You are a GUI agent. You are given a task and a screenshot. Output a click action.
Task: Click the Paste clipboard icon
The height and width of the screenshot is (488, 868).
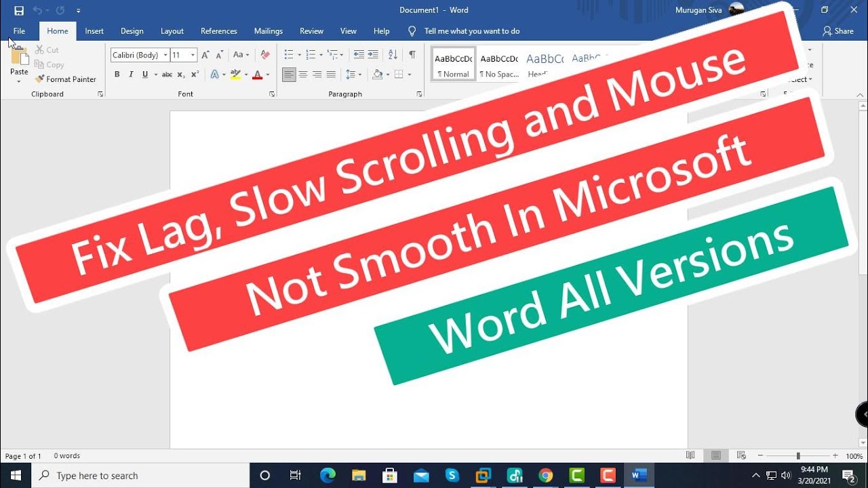[x=20, y=56]
